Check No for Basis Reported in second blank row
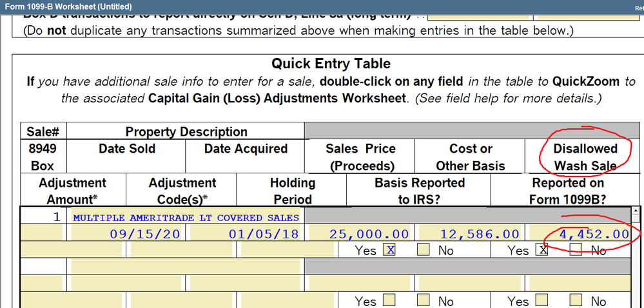Image resolution: width=644 pixels, height=308 pixels. pos(423,300)
